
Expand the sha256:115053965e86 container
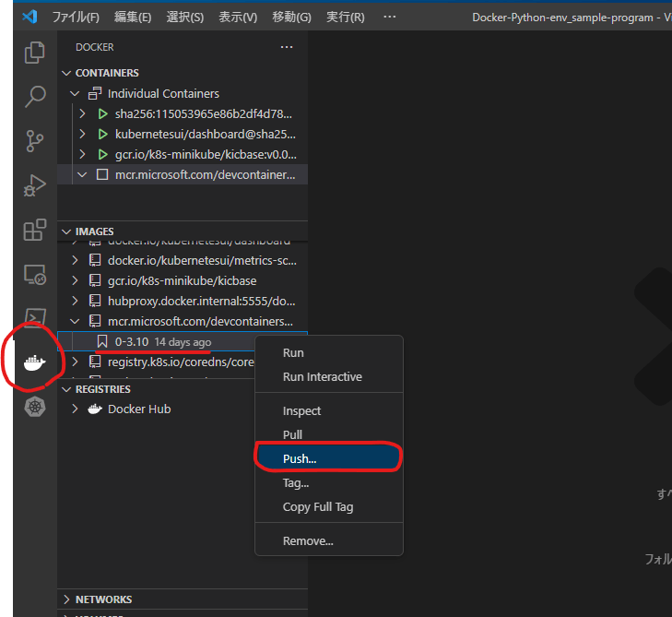[x=82, y=114]
